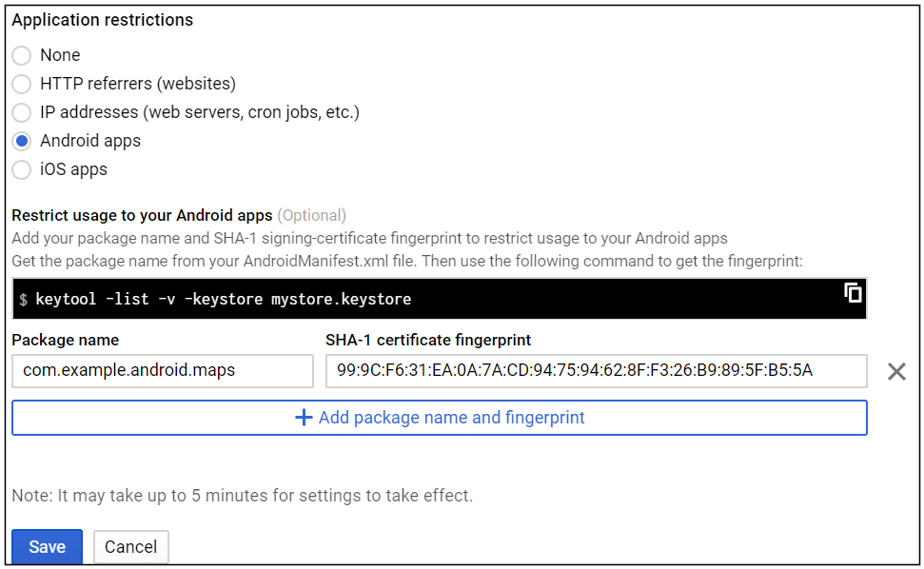924x569 pixels.
Task: Click the Application restrictions heading
Action: pyautogui.click(x=103, y=20)
